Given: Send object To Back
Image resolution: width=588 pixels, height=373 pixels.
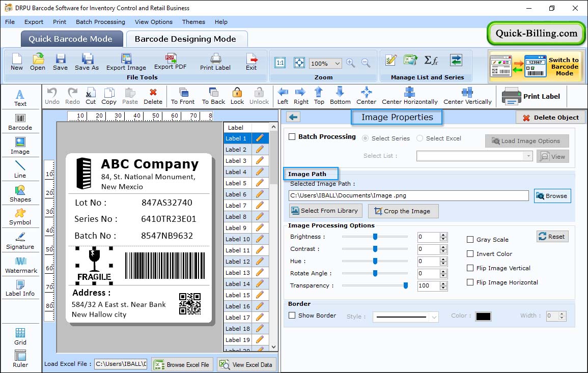Looking at the screenshot, I should click(x=213, y=96).
